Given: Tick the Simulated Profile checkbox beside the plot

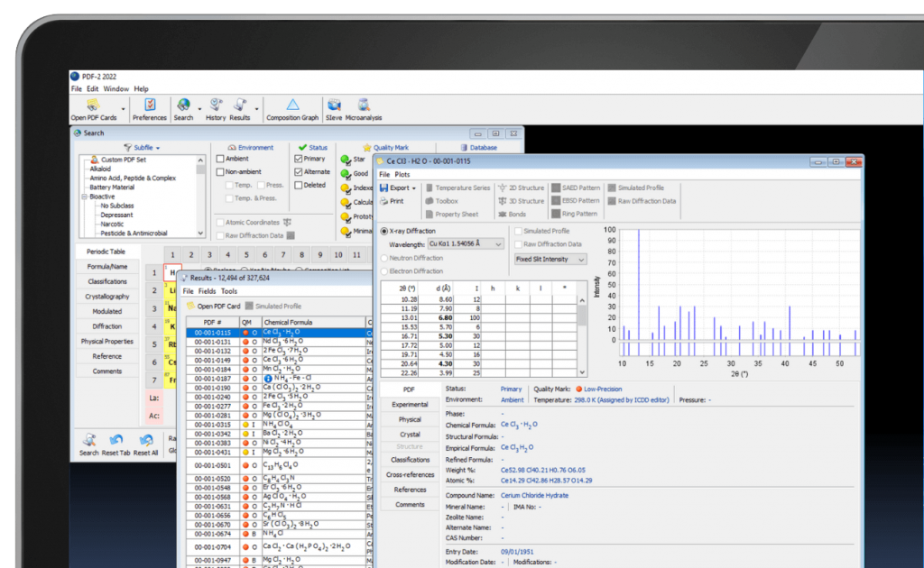Looking at the screenshot, I should [519, 232].
